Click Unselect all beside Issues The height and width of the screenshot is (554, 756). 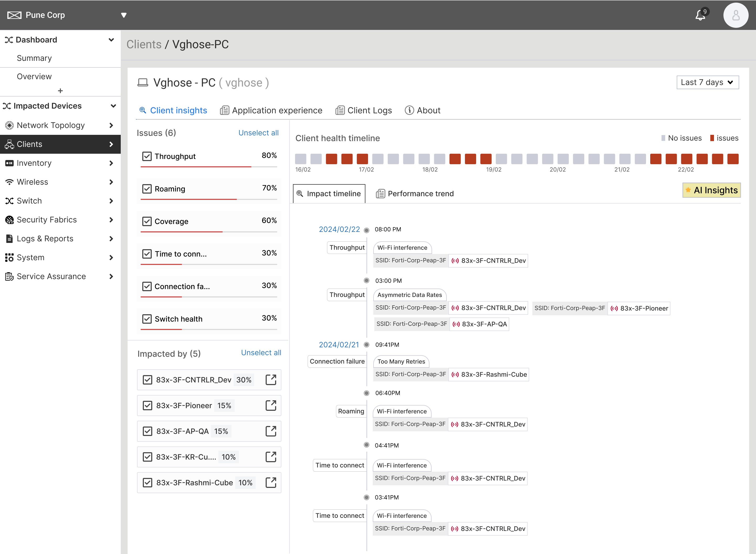[258, 133]
